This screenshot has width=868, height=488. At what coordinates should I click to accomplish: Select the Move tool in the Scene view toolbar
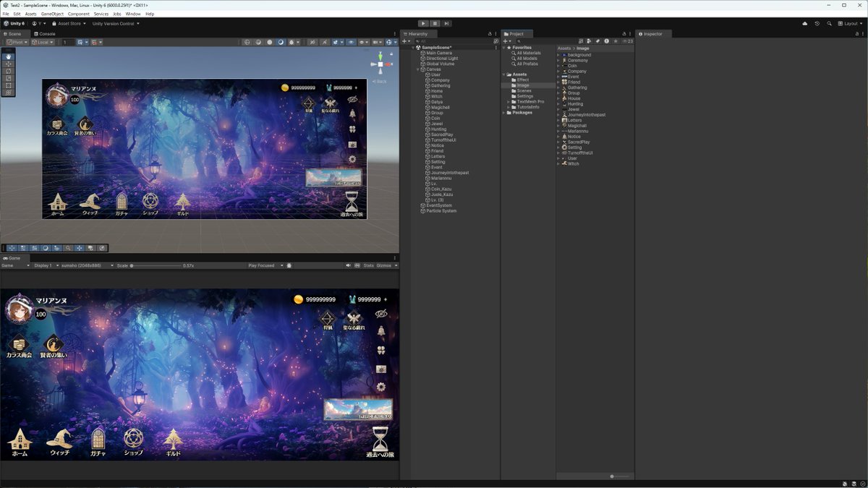point(9,65)
